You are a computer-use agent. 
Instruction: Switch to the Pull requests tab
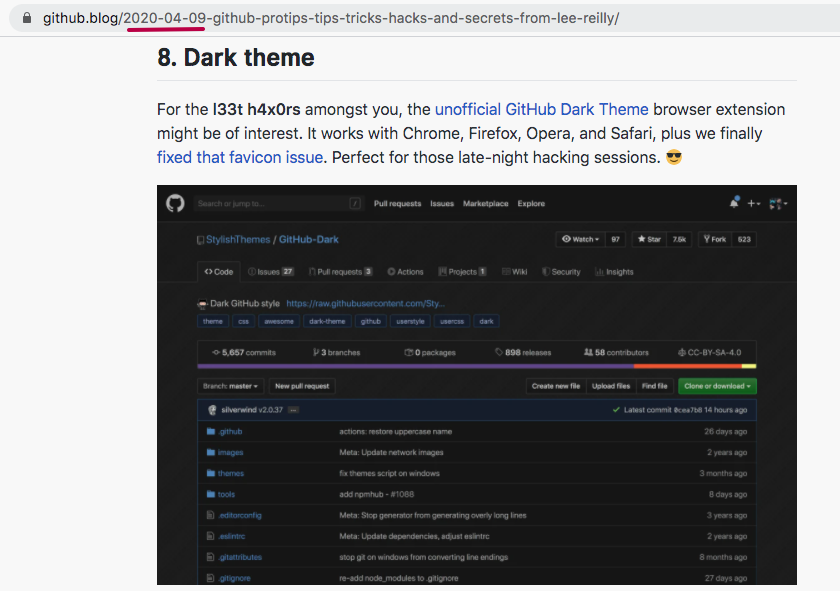click(340, 272)
